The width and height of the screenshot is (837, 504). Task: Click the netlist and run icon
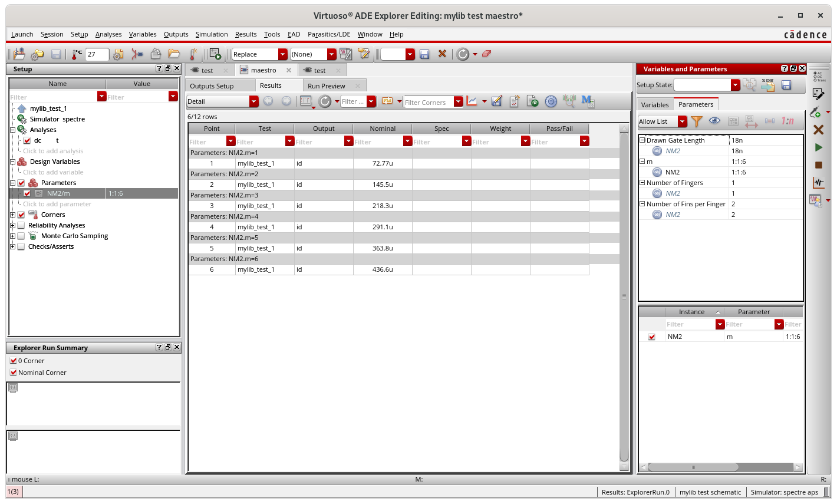coord(215,54)
